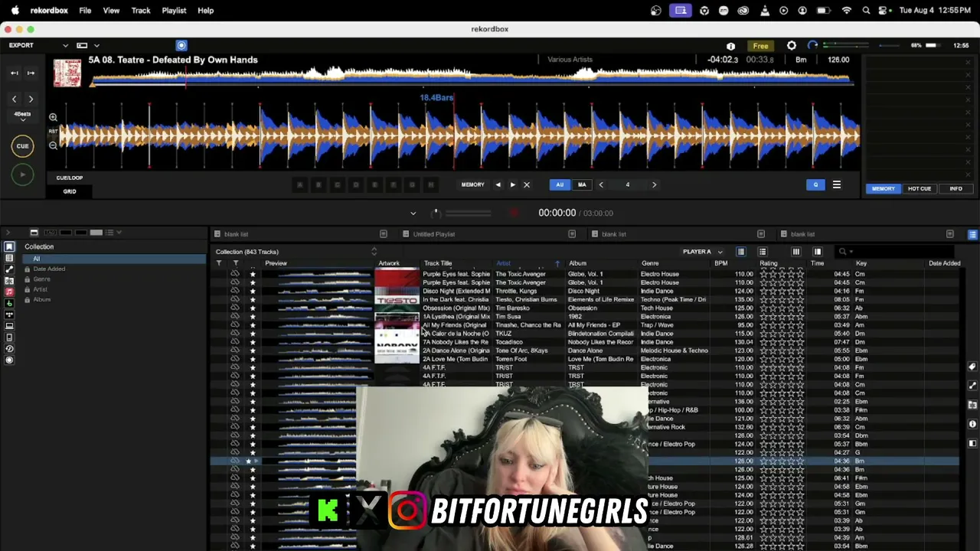The image size is (980, 551).
Task: Toggle the cloud sync icon on In the Dark row
Action: click(x=235, y=299)
